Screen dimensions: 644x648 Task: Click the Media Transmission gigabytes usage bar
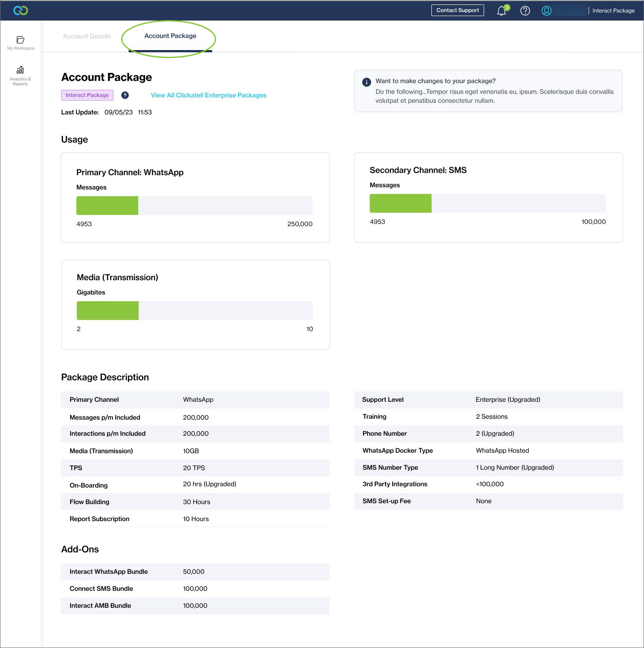pos(195,311)
